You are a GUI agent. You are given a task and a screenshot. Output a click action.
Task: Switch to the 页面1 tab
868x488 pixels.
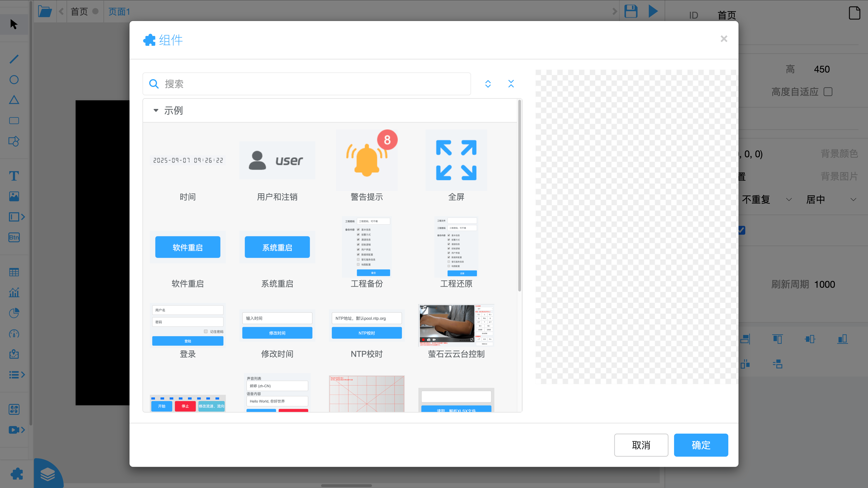pyautogui.click(x=119, y=12)
